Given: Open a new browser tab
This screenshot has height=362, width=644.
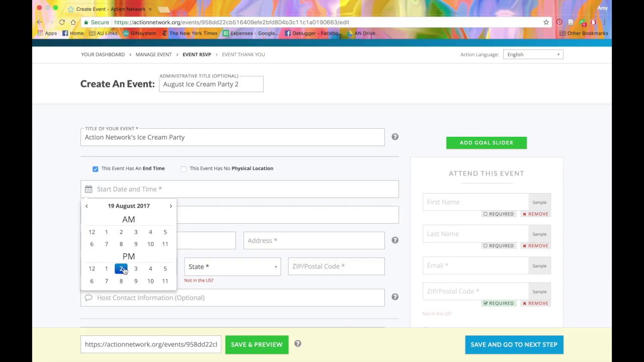Looking at the screenshot, I should pyautogui.click(x=164, y=9).
